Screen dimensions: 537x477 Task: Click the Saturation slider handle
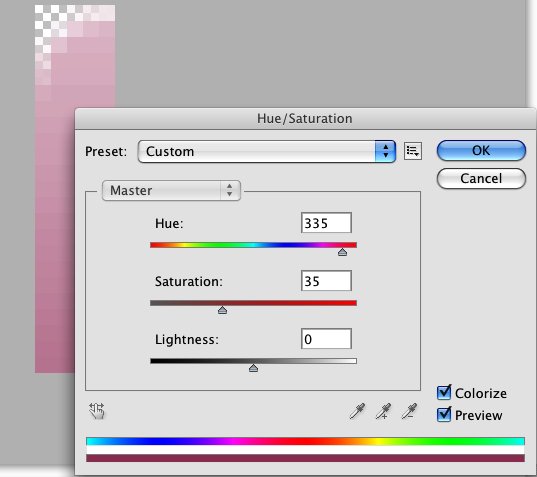click(x=222, y=310)
